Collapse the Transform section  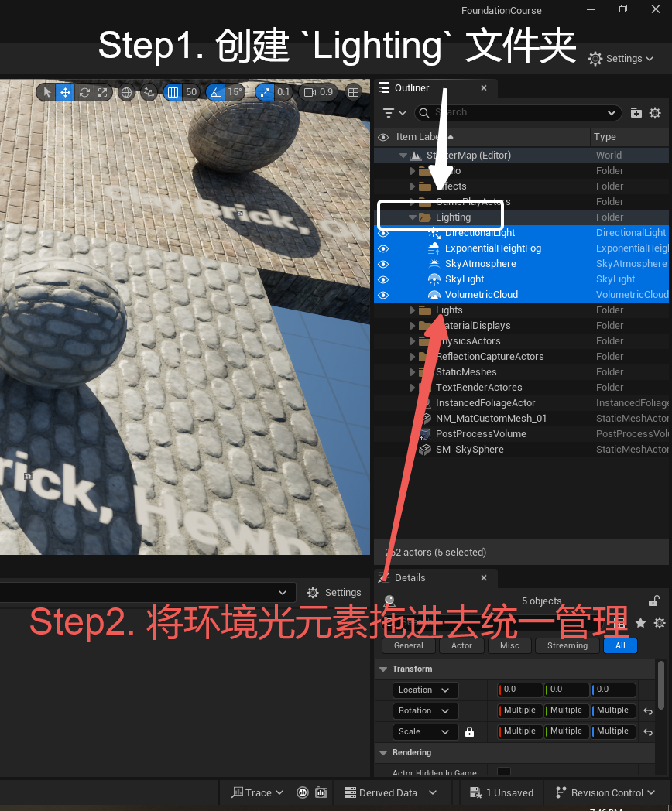pyautogui.click(x=383, y=669)
